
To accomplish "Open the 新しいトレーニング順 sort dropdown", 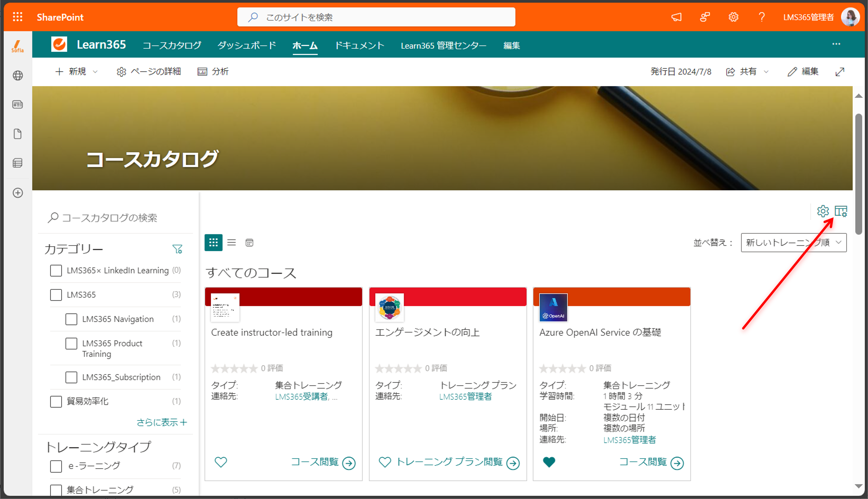I will coord(793,243).
